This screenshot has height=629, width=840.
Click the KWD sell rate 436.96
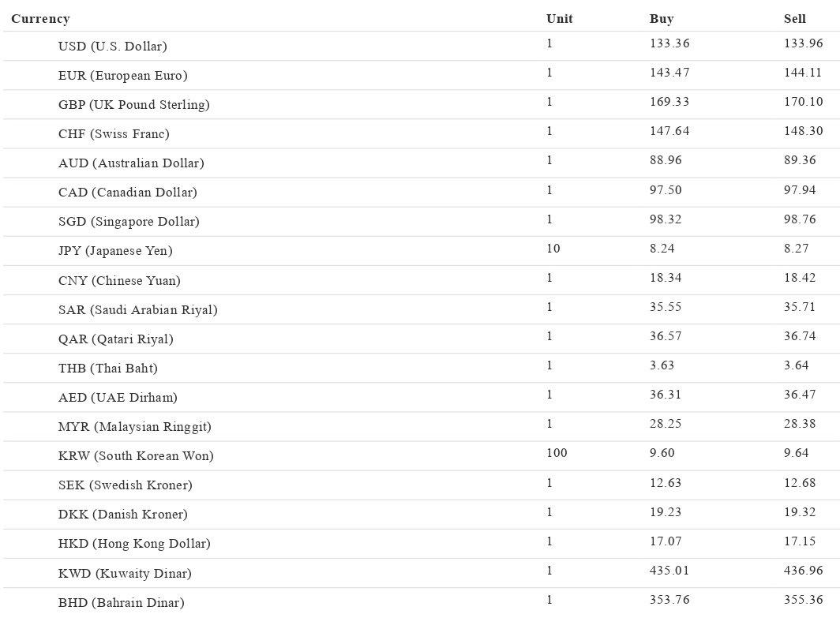[803, 571]
